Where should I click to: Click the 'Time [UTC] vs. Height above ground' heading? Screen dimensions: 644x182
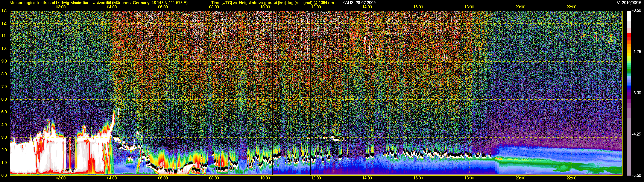point(272,3)
